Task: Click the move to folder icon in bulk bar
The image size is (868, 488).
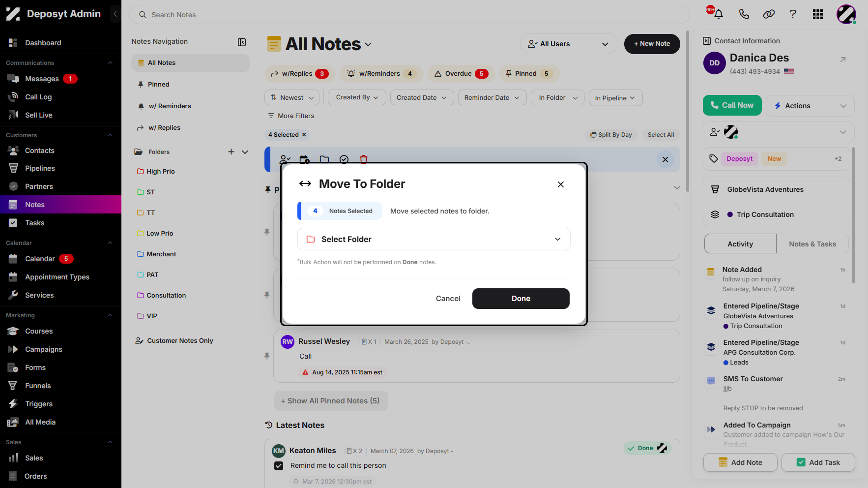Action: coord(324,159)
